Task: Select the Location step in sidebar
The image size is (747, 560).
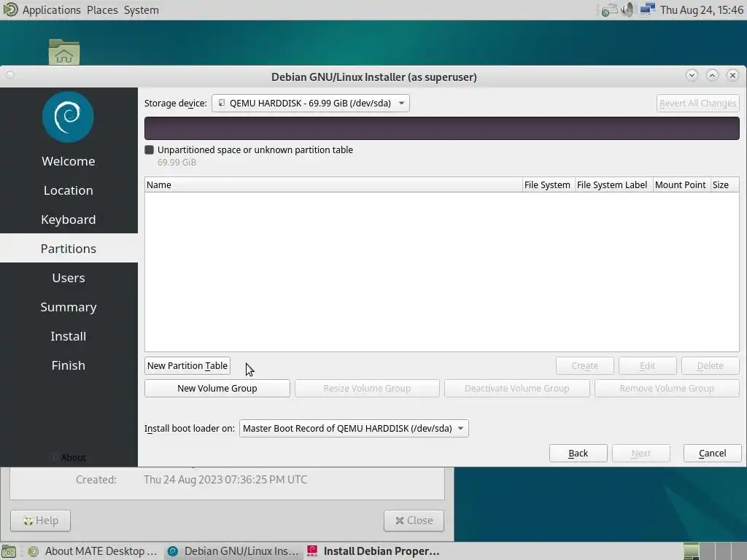Action: pos(69,190)
